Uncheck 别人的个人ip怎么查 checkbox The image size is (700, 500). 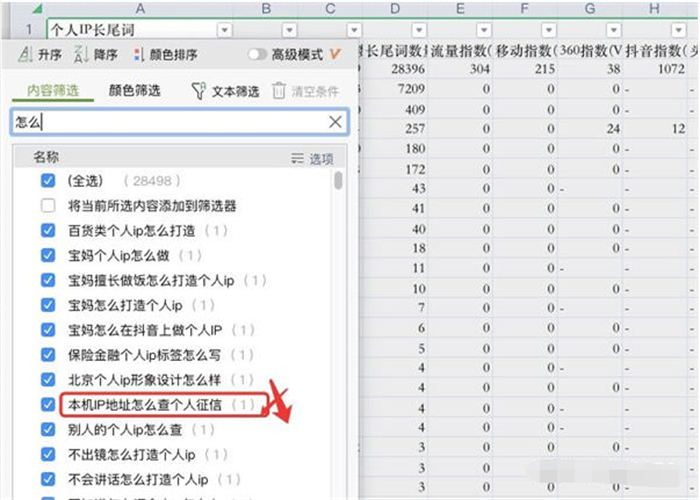pyautogui.click(x=48, y=429)
